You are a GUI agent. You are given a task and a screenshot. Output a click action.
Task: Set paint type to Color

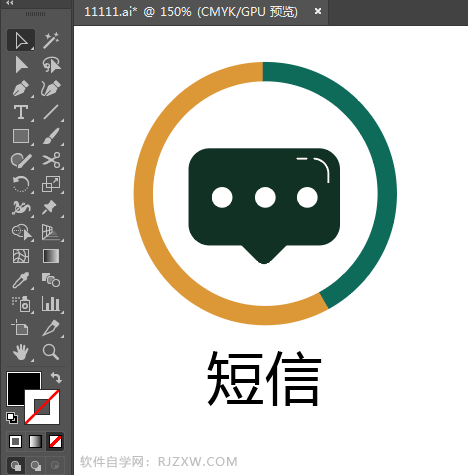pyautogui.click(x=15, y=441)
